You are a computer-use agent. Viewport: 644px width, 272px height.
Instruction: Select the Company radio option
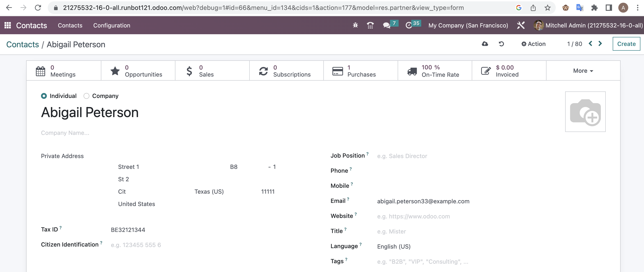click(86, 96)
